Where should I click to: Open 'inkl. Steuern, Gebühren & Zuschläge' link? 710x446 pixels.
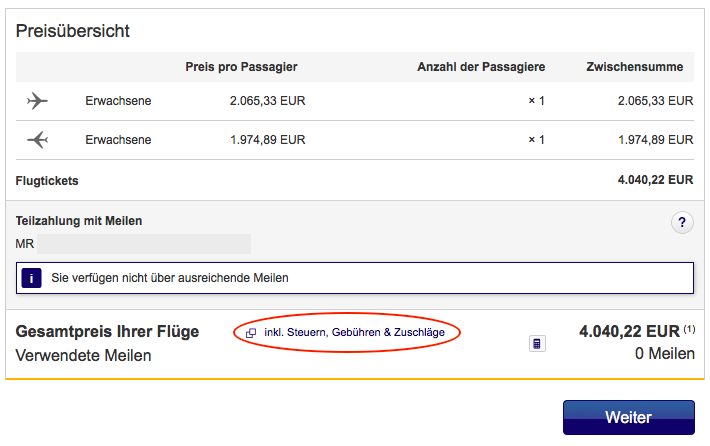point(354,332)
